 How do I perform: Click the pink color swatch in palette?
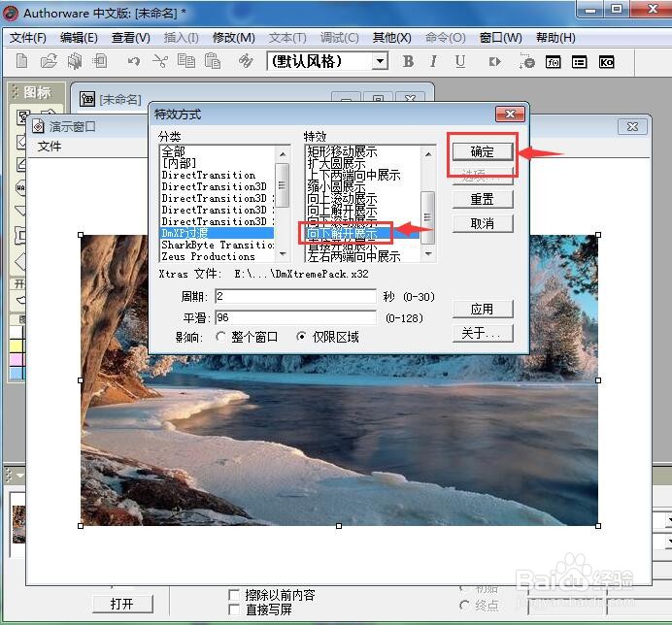(x=17, y=359)
